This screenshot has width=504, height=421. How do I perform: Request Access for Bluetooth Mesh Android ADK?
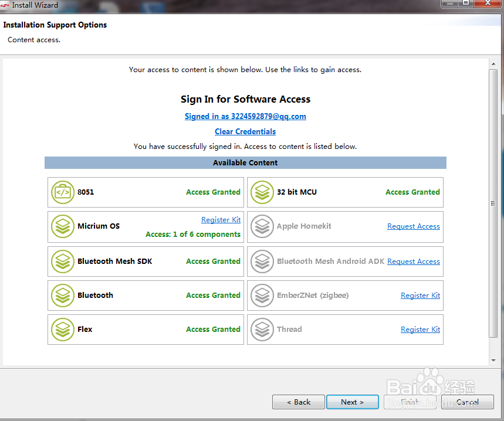(x=414, y=262)
